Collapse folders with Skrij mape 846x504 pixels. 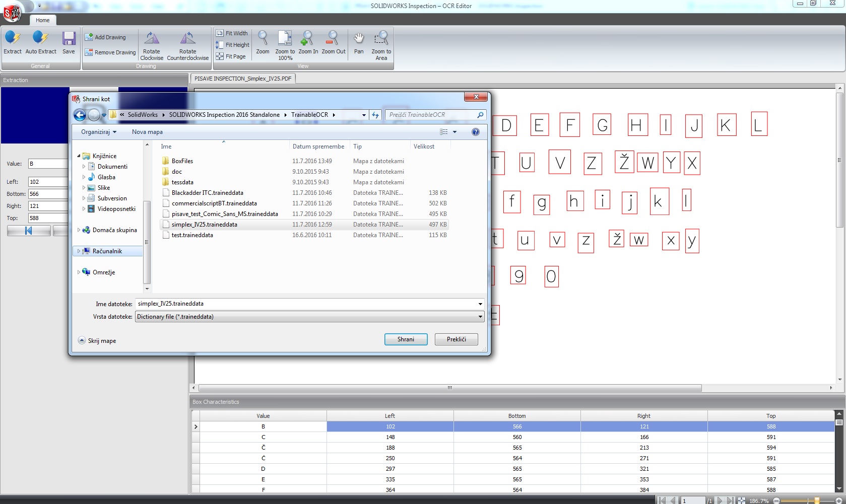[97, 341]
